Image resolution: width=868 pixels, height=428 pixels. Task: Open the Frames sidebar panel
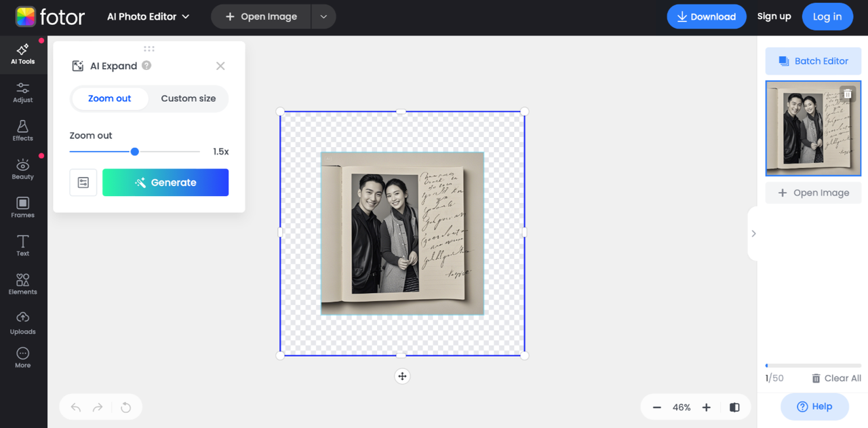click(23, 208)
